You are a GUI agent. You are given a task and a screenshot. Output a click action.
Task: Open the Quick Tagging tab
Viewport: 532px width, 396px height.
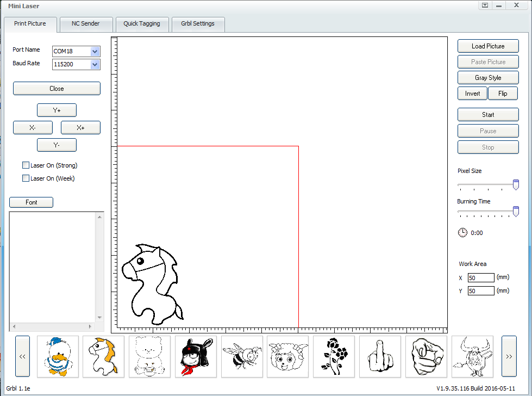tap(142, 23)
